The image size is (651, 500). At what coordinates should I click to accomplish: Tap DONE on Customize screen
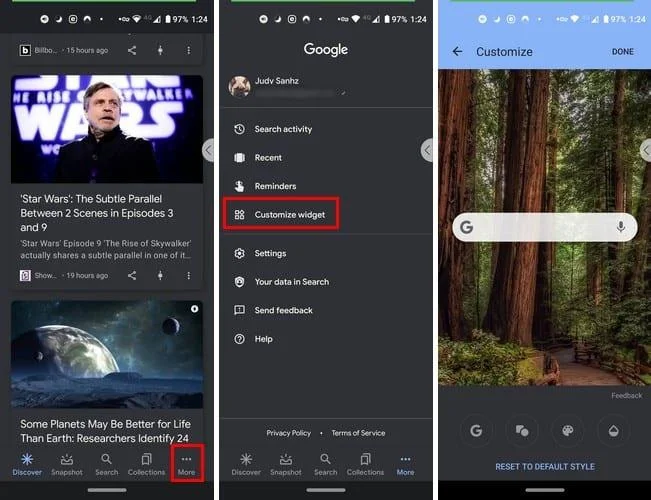point(623,51)
